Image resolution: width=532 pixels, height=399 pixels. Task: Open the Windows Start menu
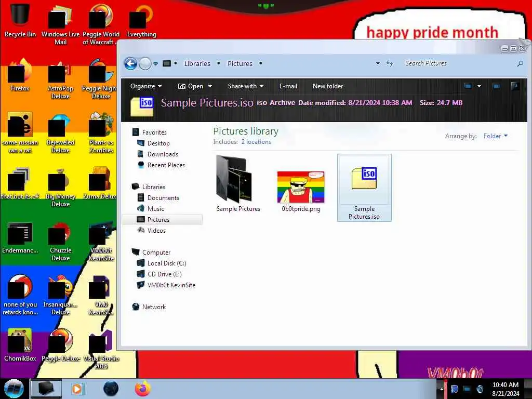pyautogui.click(x=14, y=389)
